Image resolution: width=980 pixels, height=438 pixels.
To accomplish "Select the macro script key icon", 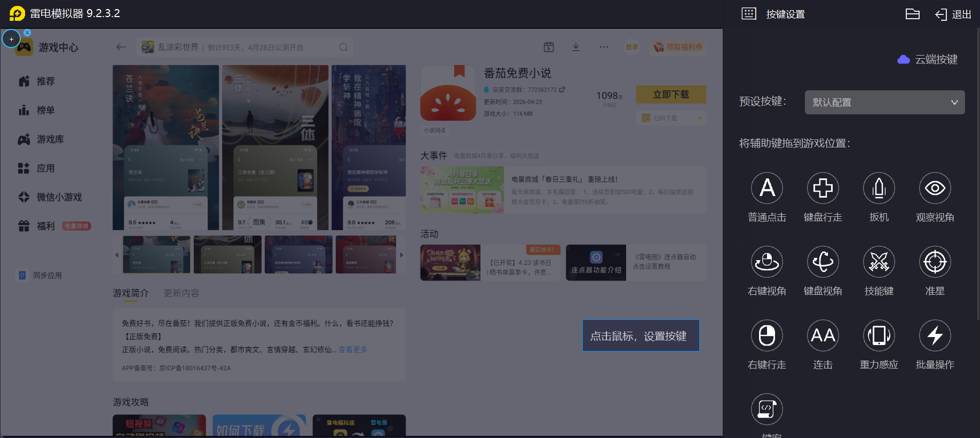I will tap(767, 409).
